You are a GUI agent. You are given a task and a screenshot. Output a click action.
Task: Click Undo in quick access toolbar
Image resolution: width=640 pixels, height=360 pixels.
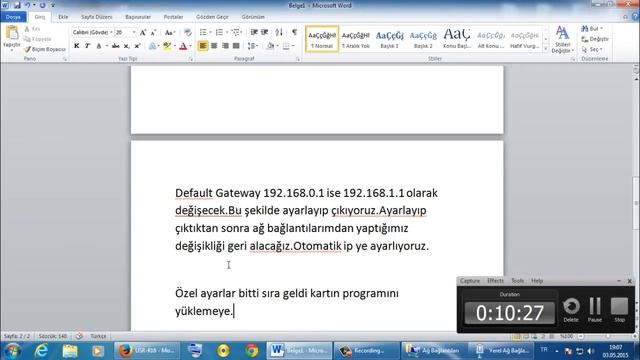click(27, 5)
